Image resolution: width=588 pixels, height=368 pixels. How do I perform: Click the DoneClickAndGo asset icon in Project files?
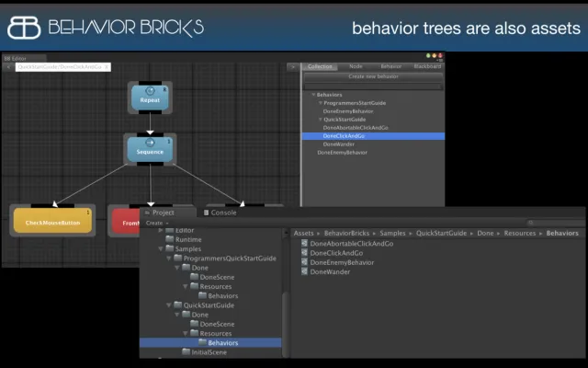pyautogui.click(x=304, y=253)
